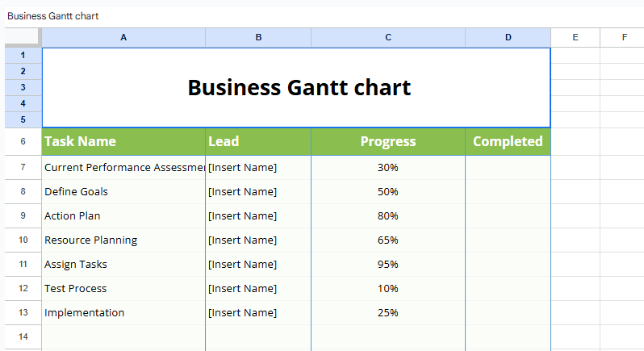Click the Progress header cell
644x351 pixels.
click(x=388, y=141)
